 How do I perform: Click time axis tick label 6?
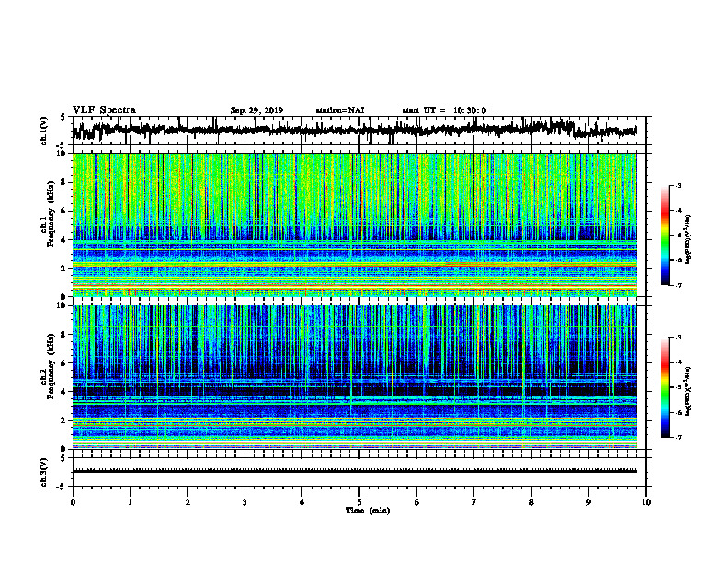(417, 502)
